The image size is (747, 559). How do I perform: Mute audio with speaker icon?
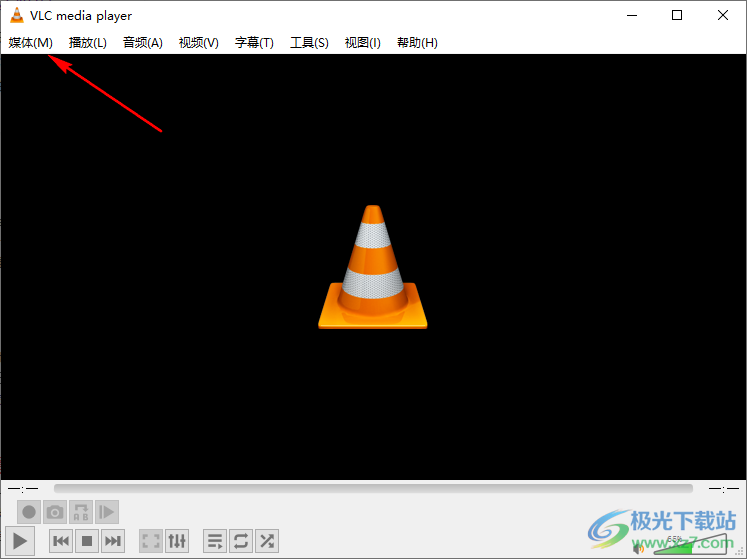[x=638, y=549]
